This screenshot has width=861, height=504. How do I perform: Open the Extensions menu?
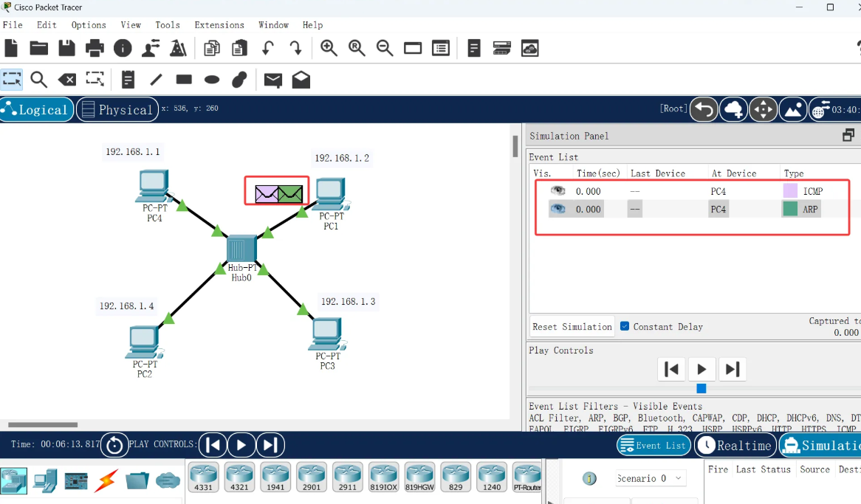tap(219, 24)
